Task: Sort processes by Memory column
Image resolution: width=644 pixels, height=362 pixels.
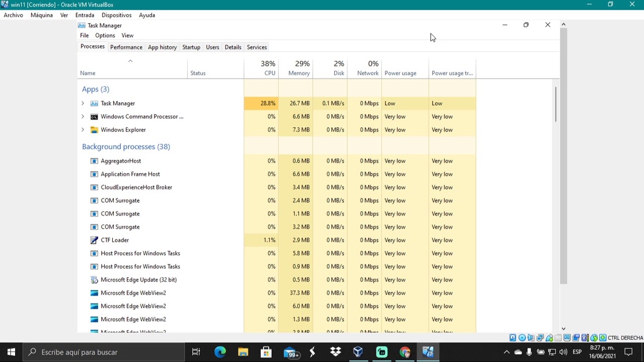Action: point(295,68)
